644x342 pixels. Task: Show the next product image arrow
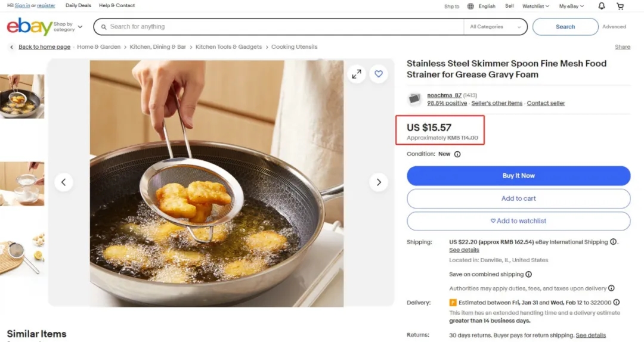379,182
